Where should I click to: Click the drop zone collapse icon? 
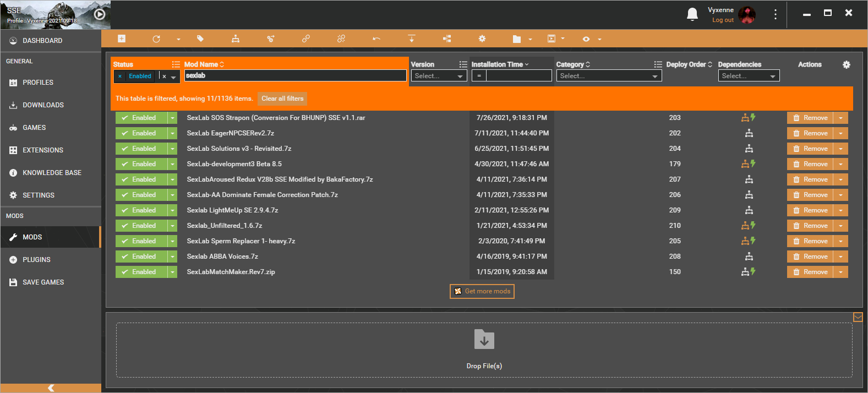click(x=858, y=317)
